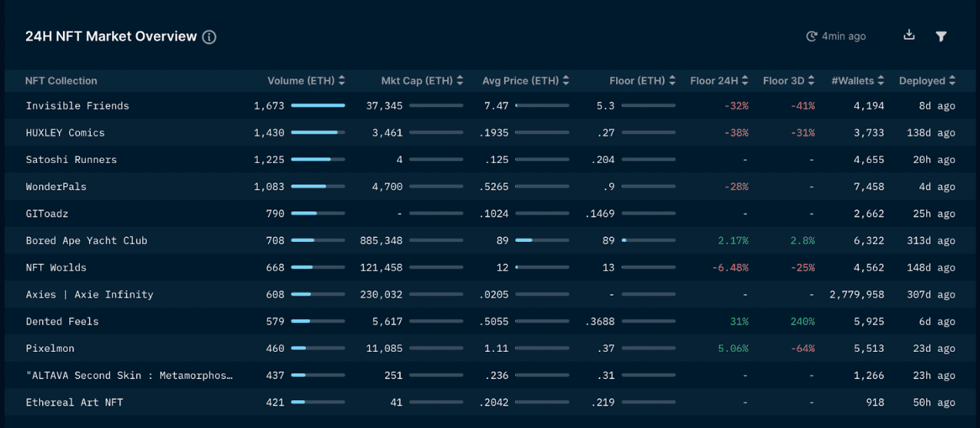
Task: Sort by Deployed column header
Action: pos(927,80)
